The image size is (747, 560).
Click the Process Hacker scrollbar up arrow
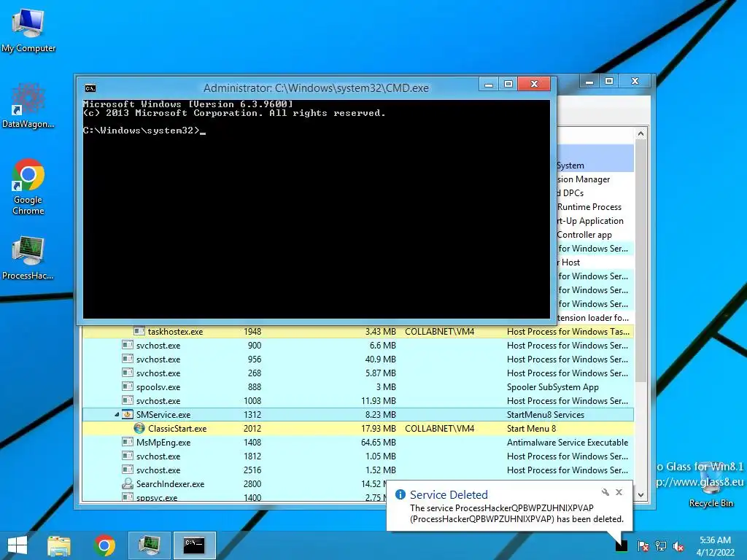pos(640,134)
